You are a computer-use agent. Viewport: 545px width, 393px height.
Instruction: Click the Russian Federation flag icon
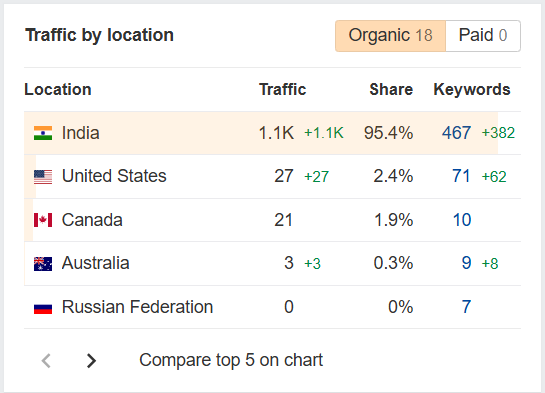(x=43, y=308)
